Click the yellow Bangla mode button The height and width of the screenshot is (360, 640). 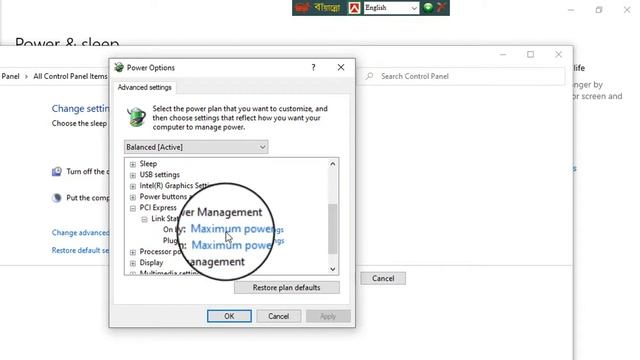327,8
